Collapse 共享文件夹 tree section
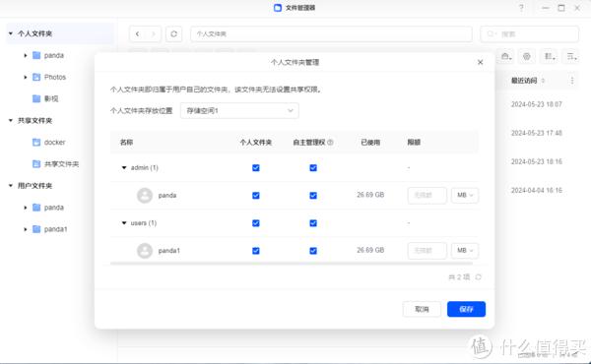591x364 pixels. click(x=11, y=120)
